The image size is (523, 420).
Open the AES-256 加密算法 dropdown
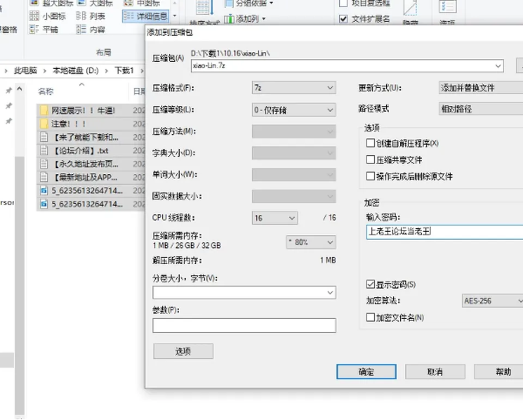(x=492, y=301)
